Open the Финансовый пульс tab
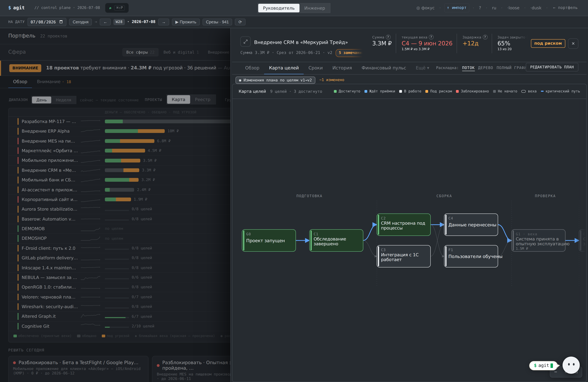Image resolution: width=588 pixels, height=382 pixels. coord(384,68)
